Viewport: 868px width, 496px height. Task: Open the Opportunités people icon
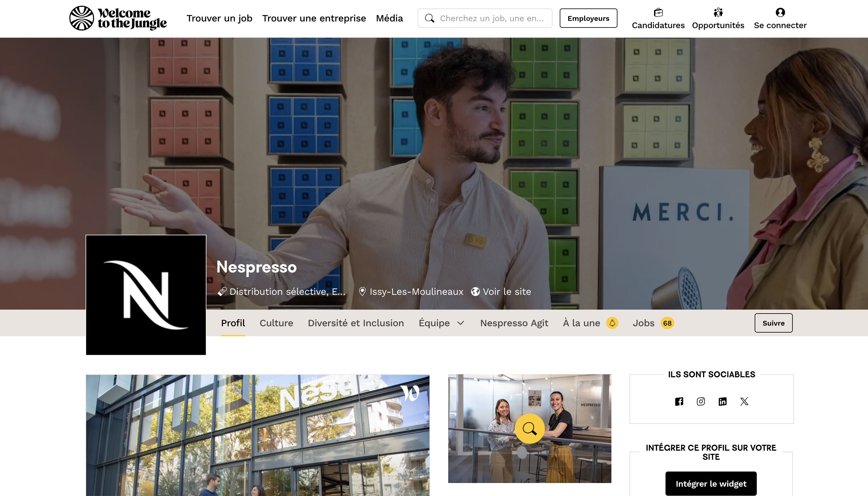pyautogui.click(x=718, y=13)
